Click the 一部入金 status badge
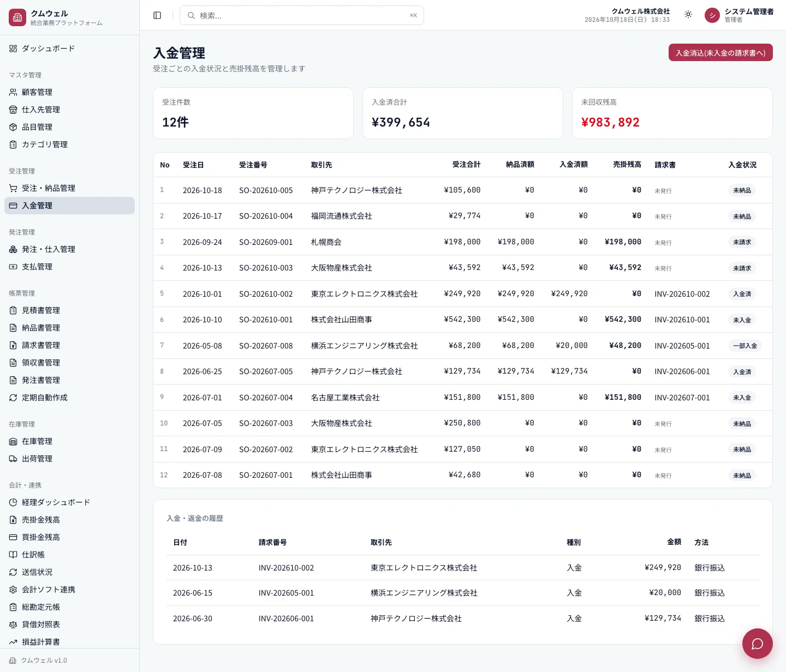 point(745,346)
